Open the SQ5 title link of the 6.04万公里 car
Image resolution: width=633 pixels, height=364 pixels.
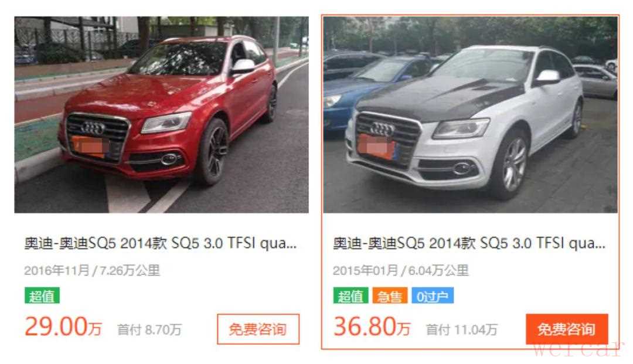pyautogui.click(x=469, y=243)
